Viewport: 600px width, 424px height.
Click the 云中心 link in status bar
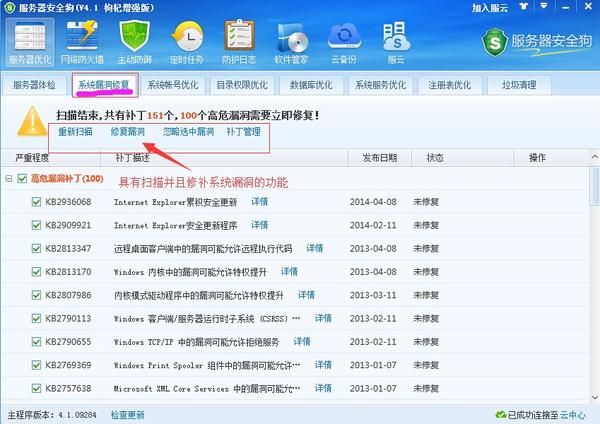click(x=572, y=415)
